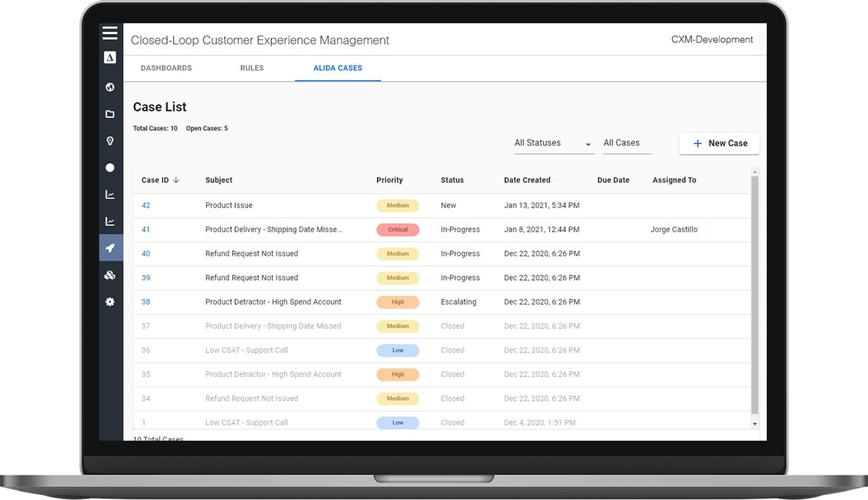Click the In-Progress status of case 41
This screenshot has width=868, height=500.
click(x=460, y=229)
